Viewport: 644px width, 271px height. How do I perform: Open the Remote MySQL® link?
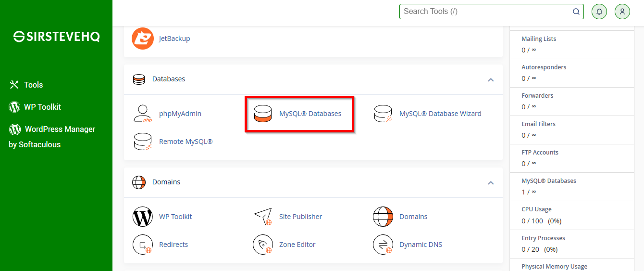tap(186, 142)
